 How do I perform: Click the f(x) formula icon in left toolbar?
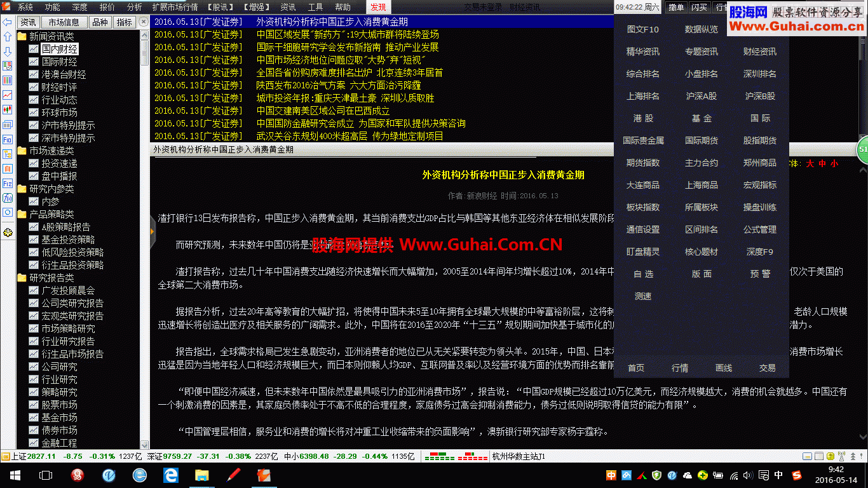pyautogui.click(x=7, y=198)
